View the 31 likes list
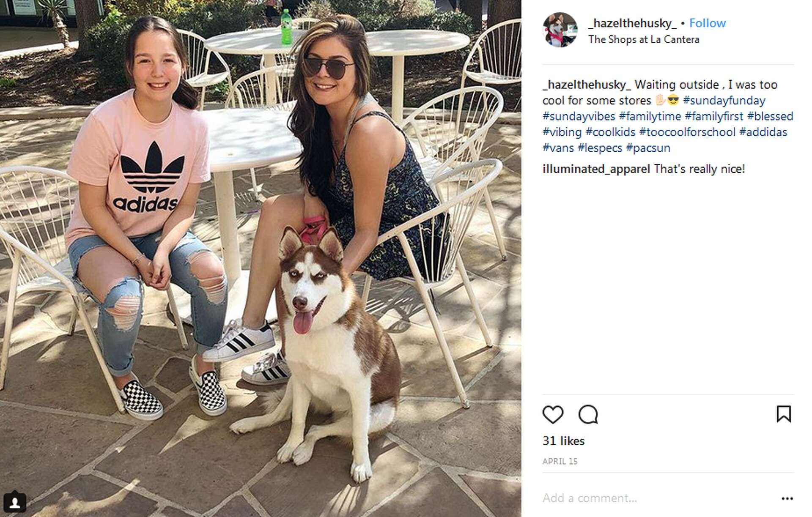The height and width of the screenshot is (517, 812). [563, 441]
